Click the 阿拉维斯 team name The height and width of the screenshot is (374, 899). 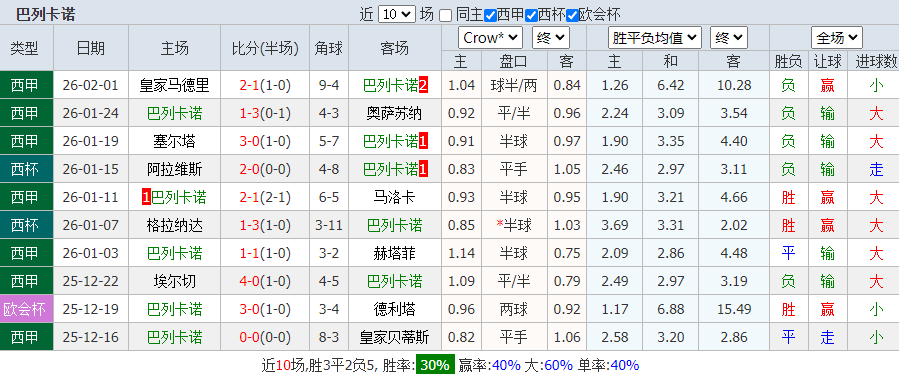click(174, 169)
